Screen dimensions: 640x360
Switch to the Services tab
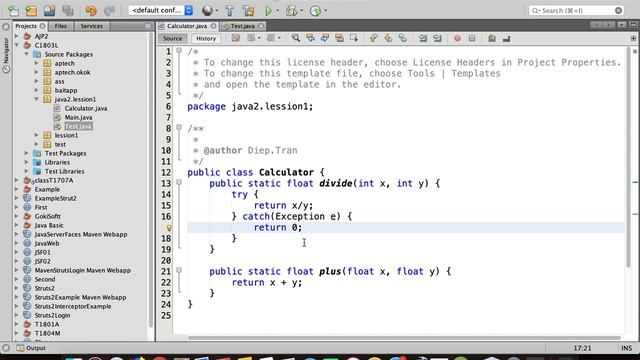click(x=91, y=26)
